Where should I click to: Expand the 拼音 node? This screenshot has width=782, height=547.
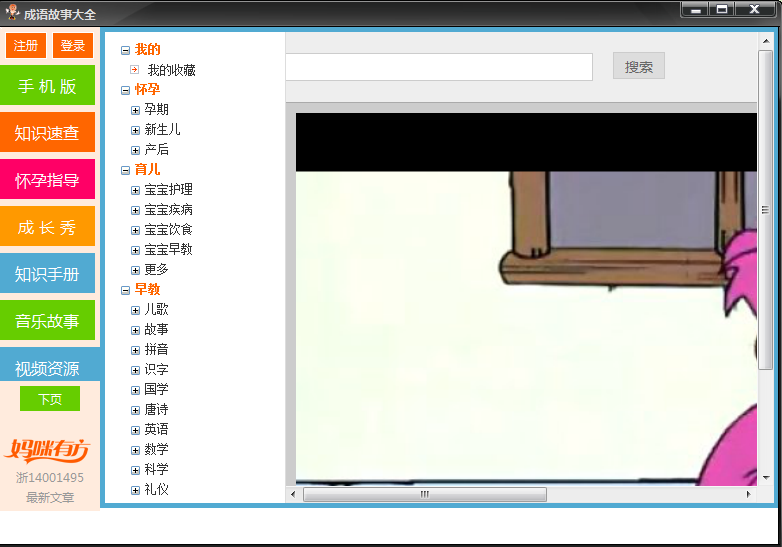coord(135,350)
